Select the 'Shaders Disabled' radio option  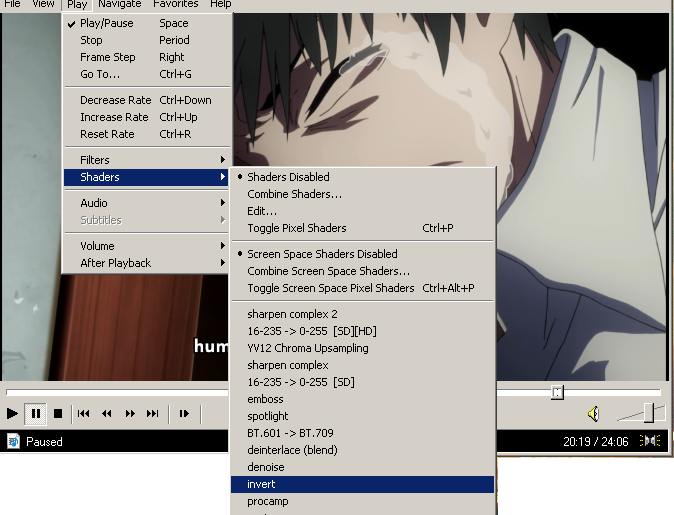tap(288, 177)
